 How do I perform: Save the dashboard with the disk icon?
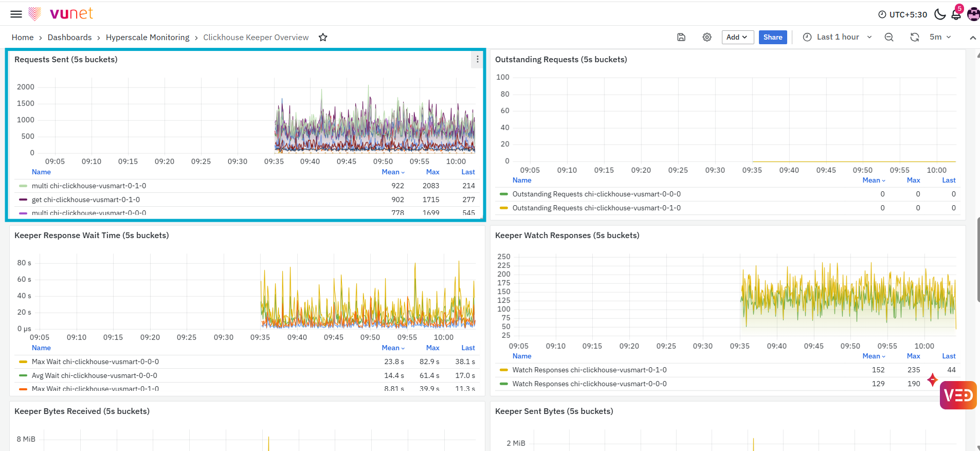point(681,37)
